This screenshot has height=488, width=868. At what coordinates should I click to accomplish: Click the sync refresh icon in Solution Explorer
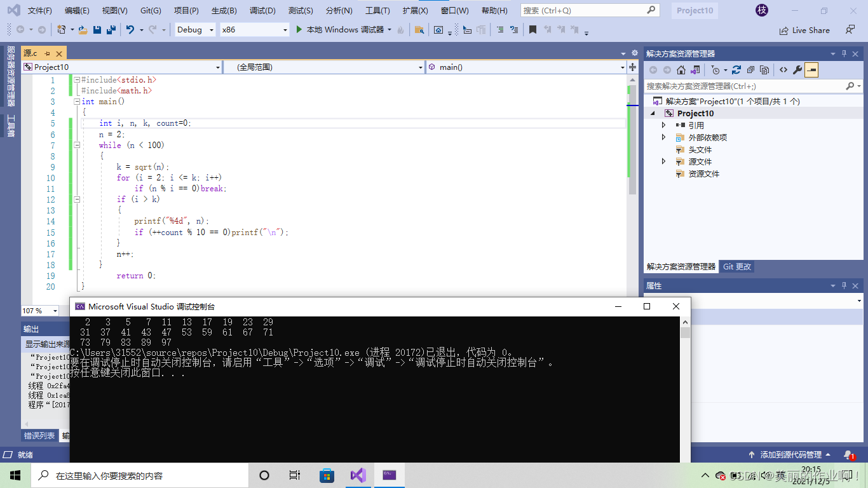[736, 70]
